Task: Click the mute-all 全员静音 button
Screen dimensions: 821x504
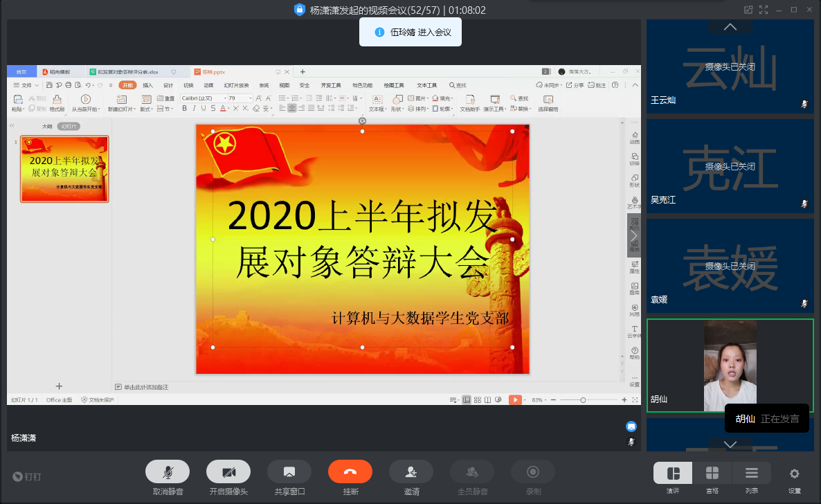Action: [x=471, y=471]
